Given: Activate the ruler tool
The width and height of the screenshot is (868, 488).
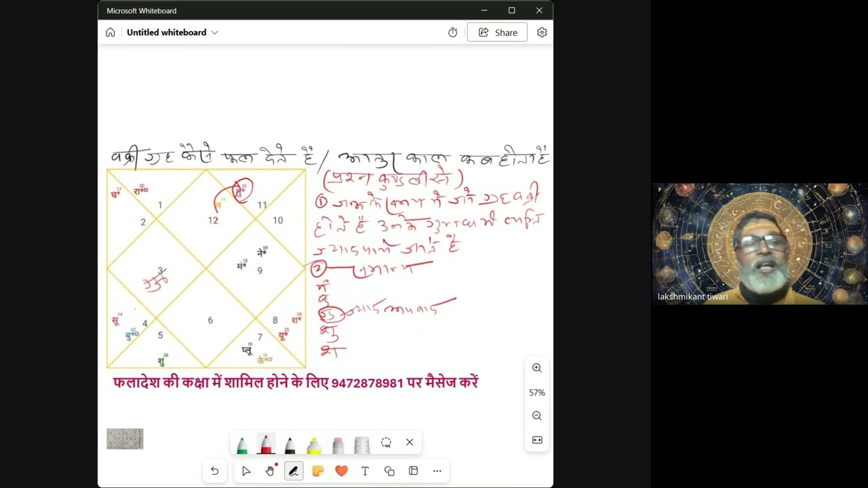Looking at the screenshot, I should pyautogui.click(x=361, y=445).
